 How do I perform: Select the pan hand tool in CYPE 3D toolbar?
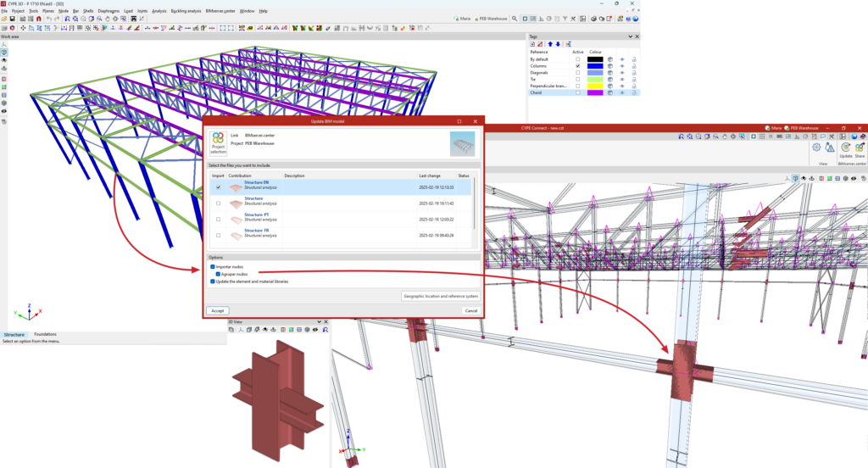[108, 19]
